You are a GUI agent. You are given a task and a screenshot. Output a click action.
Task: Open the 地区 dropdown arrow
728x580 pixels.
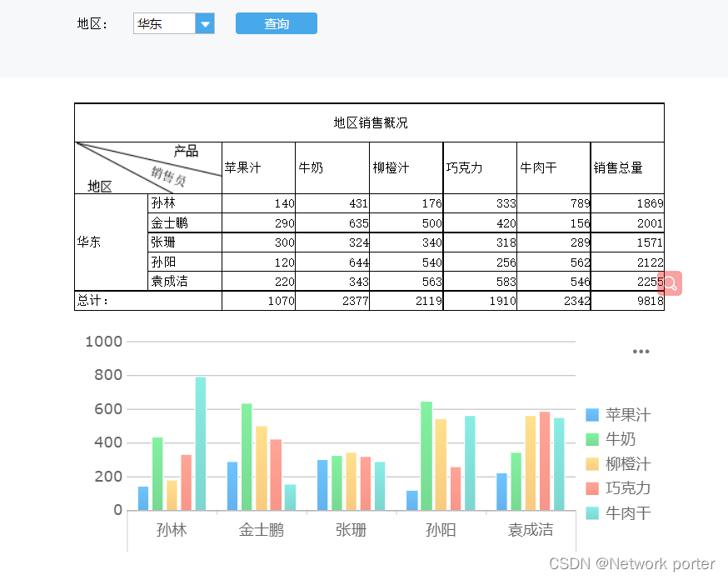(205, 23)
